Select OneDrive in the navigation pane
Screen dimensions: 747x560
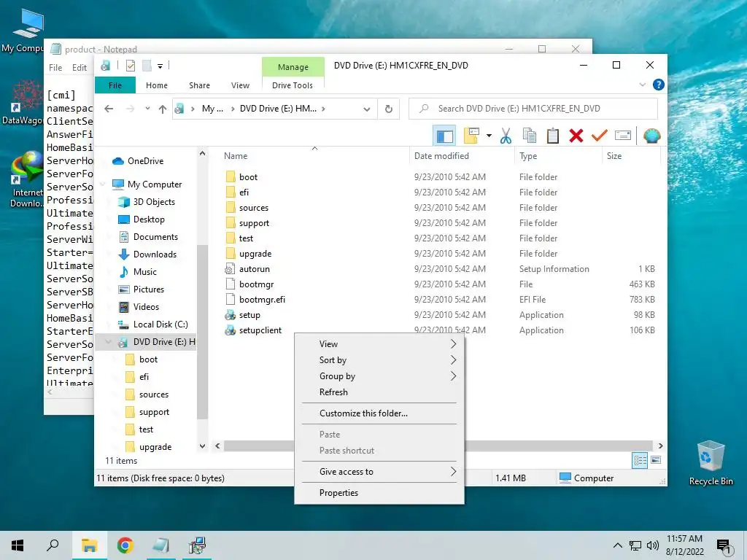coord(145,161)
